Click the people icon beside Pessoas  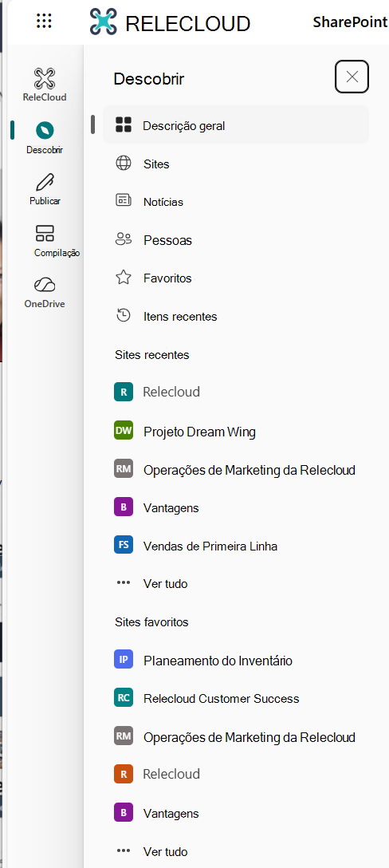point(124,239)
